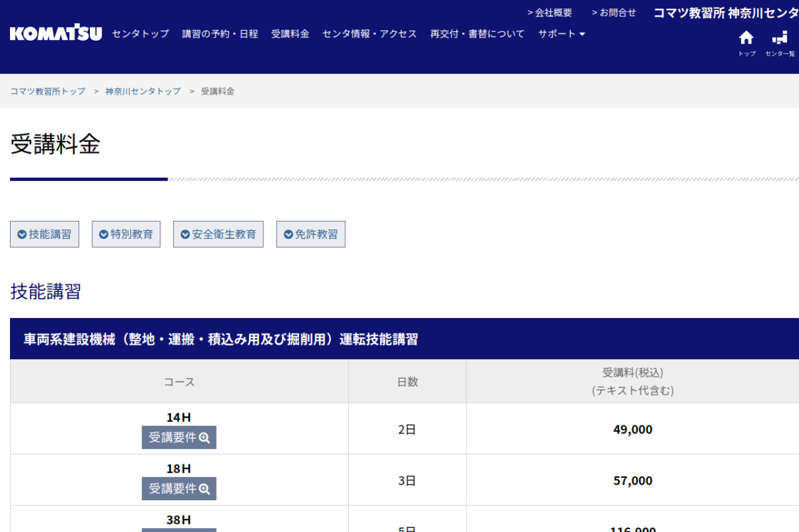The image size is (799, 532).
Task: Click the 38H course label
Action: (x=179, y=520)
